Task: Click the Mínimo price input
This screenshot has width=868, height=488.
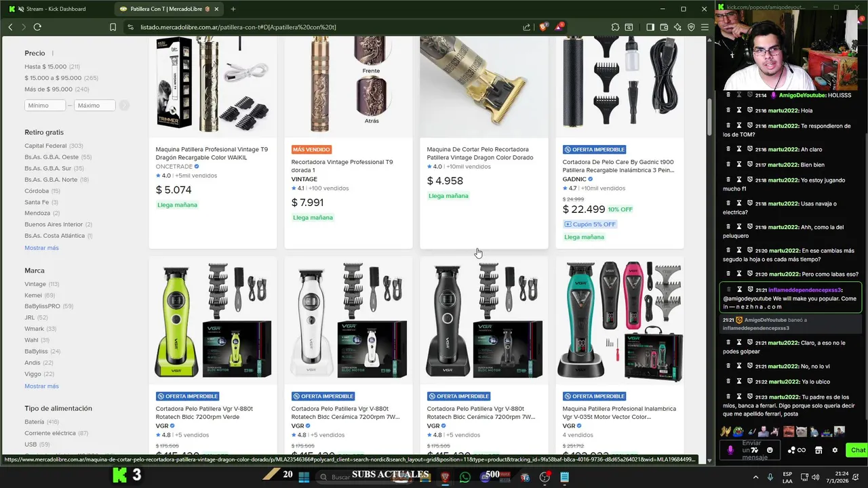Action: (45, 106)
